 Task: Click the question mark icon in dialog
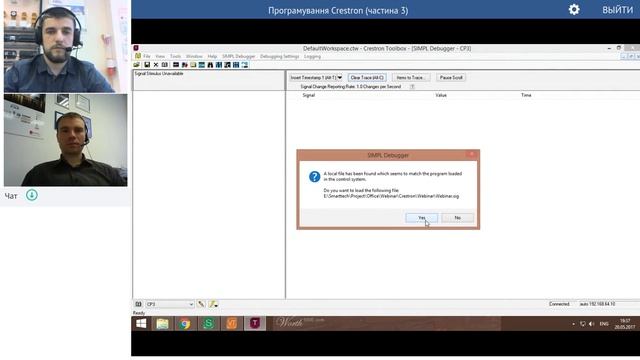pyautogui.click(x=314, y=176)
